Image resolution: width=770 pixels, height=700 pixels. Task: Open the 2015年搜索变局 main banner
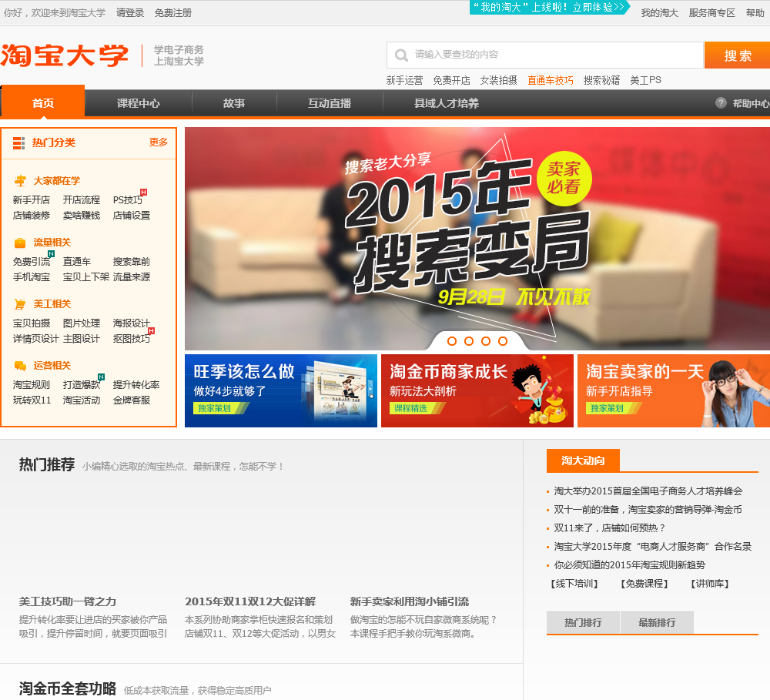[477, 239]
